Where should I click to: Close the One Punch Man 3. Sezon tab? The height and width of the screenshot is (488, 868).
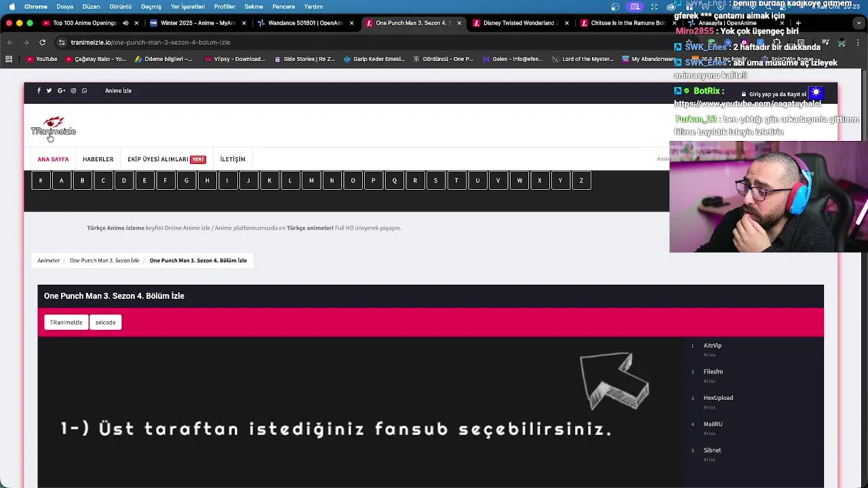tap(459, 23)
